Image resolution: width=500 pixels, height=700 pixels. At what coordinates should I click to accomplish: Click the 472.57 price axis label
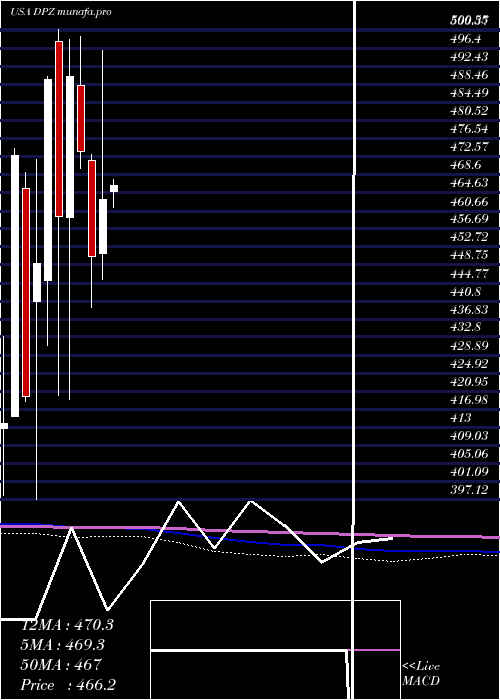click(x=469, y=147)
